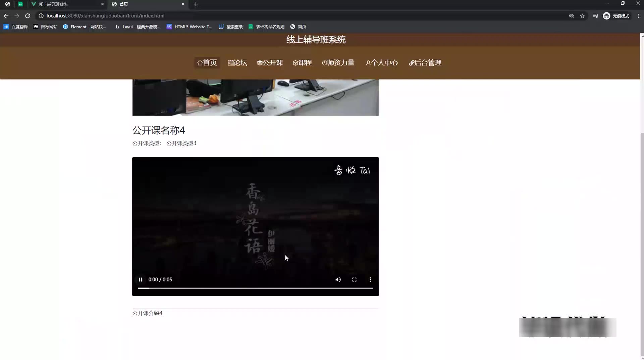This screenshot has height=360, width=644.
Task: Open media control toolbar icon
Action: (595, 16)
